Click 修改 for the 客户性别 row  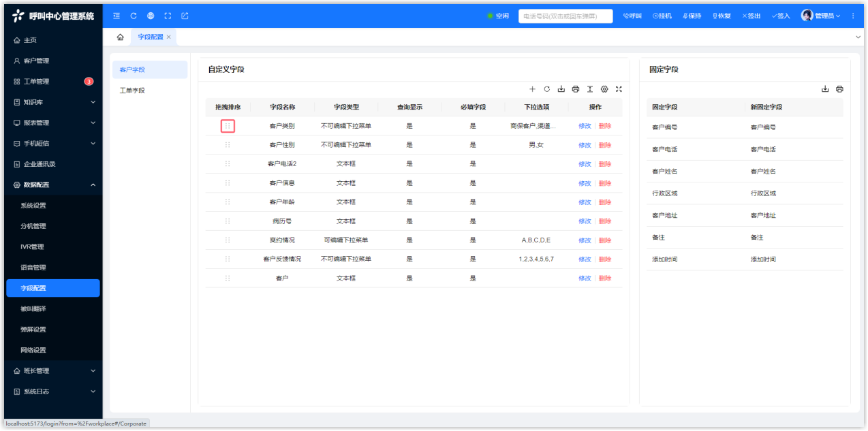[x=585, y=145]
